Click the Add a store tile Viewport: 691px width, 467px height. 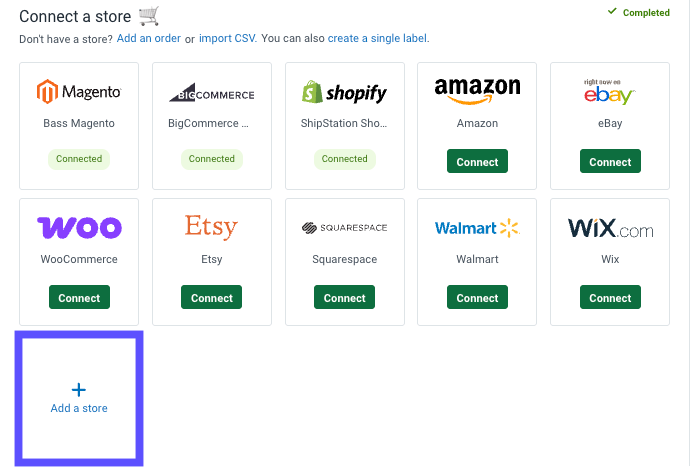(x=79, y=397)
